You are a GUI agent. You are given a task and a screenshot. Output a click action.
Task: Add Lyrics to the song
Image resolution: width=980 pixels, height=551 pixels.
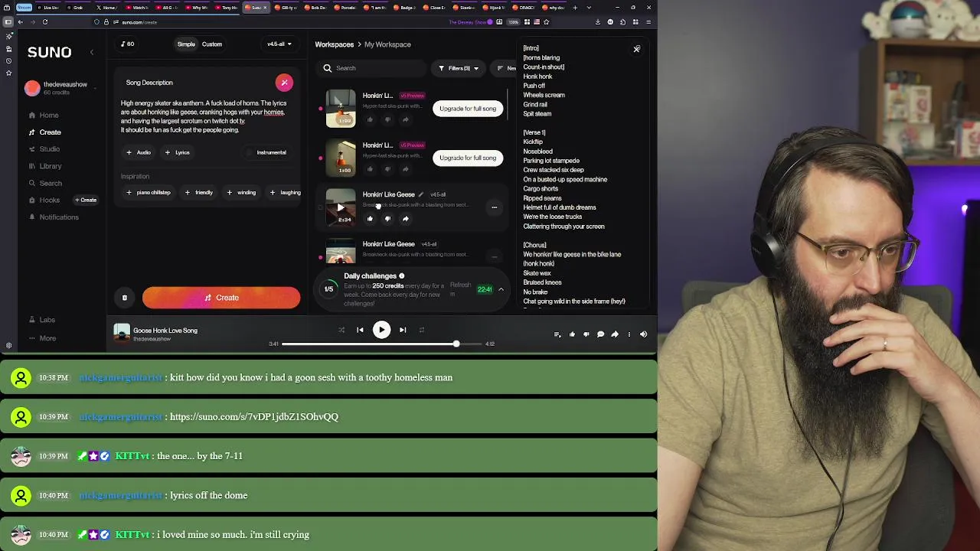177,152
